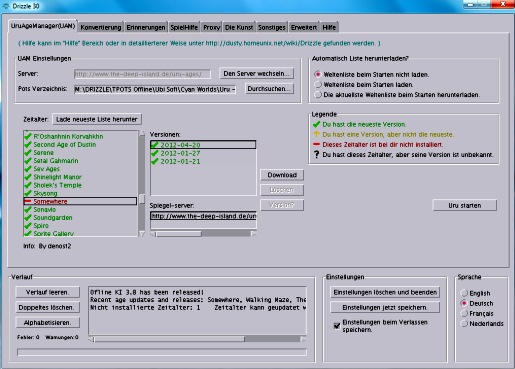Select Shinelight Manor age
This screenshot has height=369, width=515.
80,177
